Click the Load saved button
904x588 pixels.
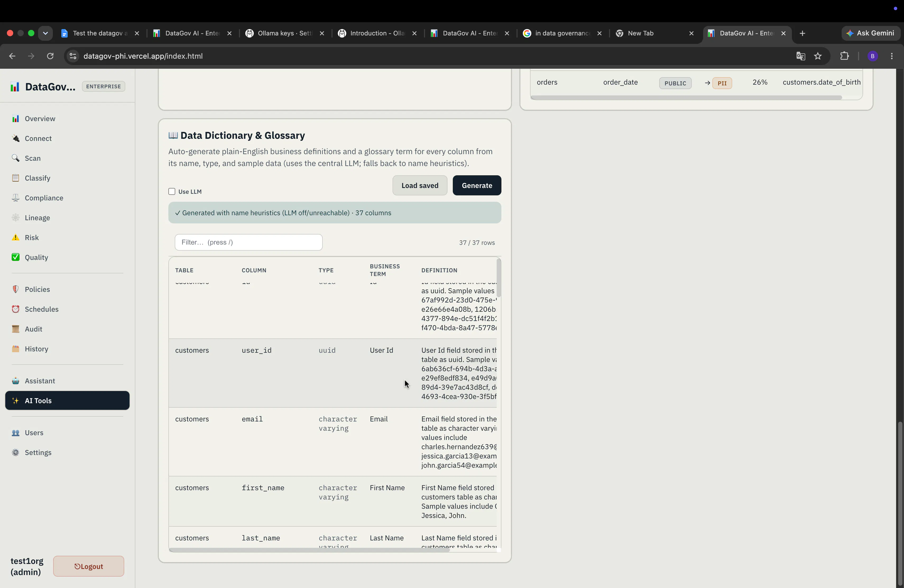click(x=420, y=185)
